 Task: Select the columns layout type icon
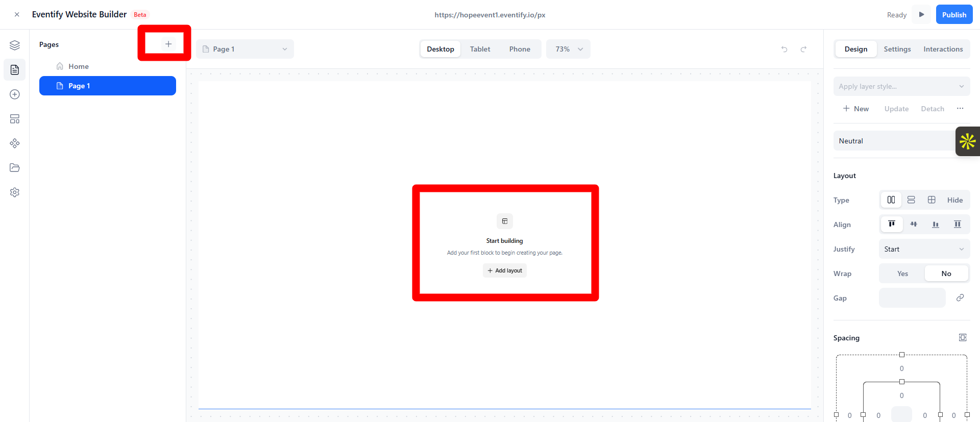[x=891, y=200]
